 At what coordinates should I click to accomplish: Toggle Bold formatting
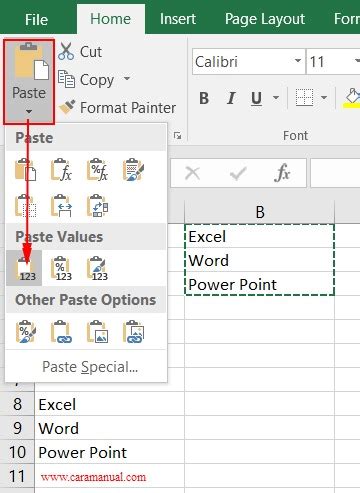[x=204, y=98]
